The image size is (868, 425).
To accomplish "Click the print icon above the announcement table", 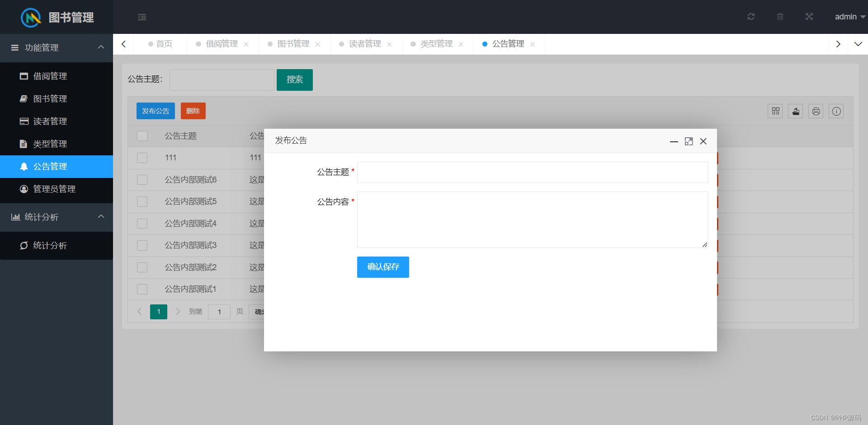I will click(x=816, y=111).
